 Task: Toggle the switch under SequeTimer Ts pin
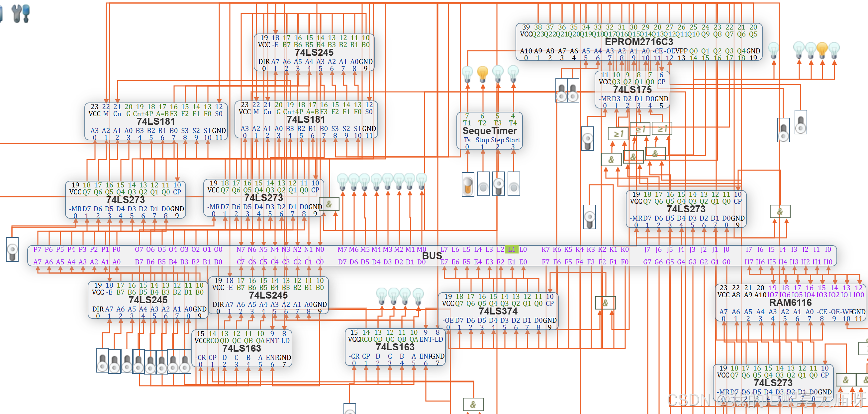point(468,184)
